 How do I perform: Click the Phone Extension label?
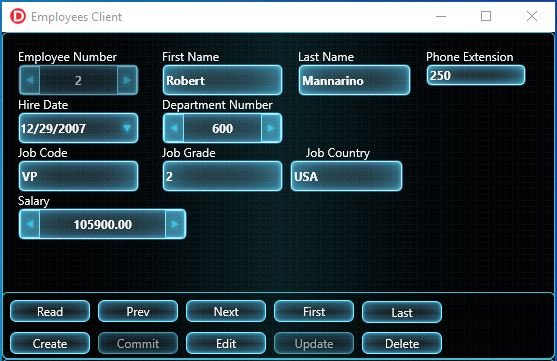tap(470, 57)
